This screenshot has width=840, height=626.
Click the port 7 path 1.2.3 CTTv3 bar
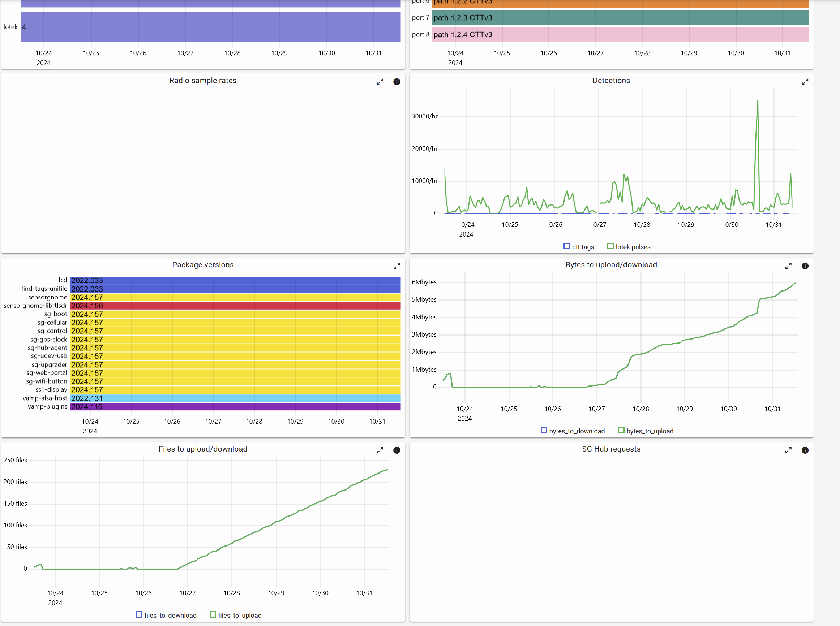[620, 18]
